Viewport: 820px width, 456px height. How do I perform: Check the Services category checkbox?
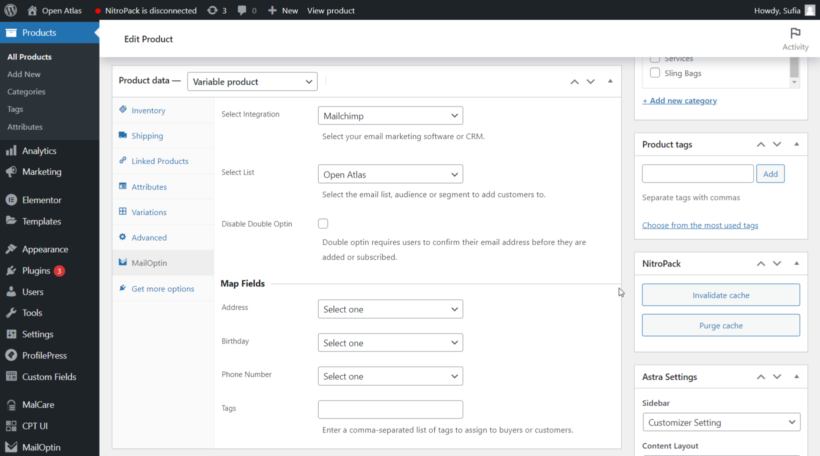pos(655,59)
